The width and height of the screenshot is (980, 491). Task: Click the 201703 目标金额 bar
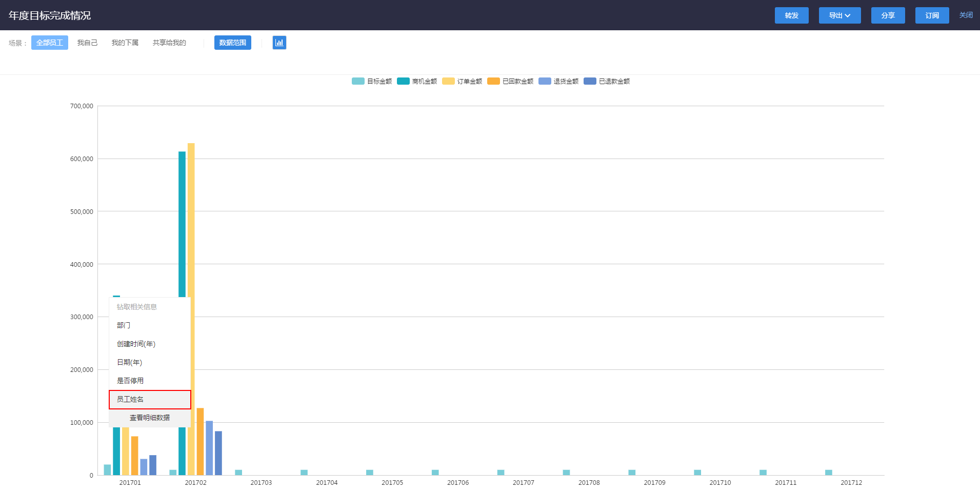pyautogui.click(x=238, y=473)
